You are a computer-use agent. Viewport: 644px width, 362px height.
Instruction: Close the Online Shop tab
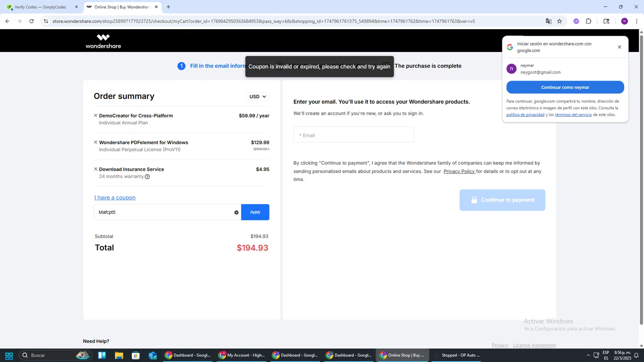click(x=156, y=7)
